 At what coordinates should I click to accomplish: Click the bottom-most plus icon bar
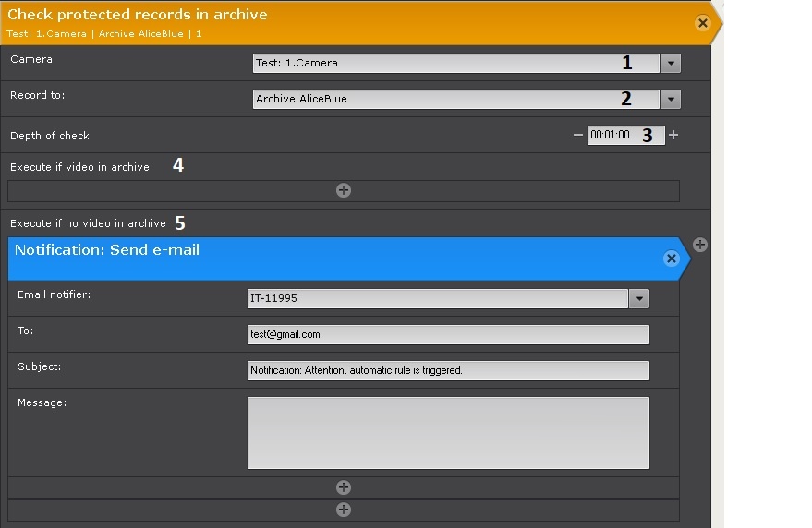pos(344,510)
